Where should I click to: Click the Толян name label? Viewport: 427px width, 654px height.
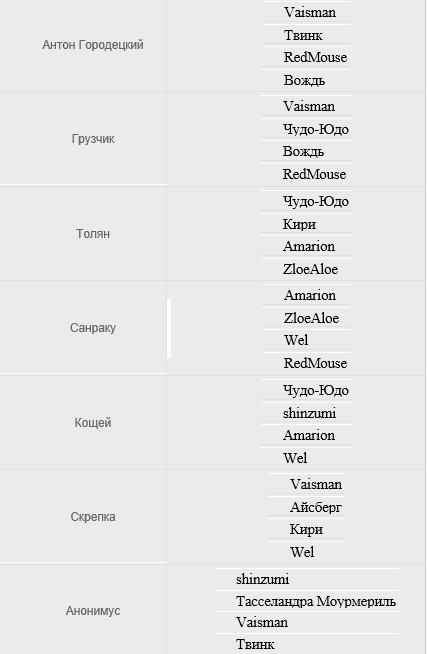click(x=93, y=233)
